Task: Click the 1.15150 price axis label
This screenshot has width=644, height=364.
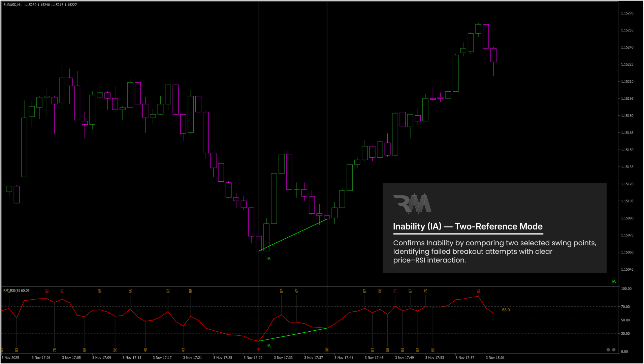Action: point(627,150)
